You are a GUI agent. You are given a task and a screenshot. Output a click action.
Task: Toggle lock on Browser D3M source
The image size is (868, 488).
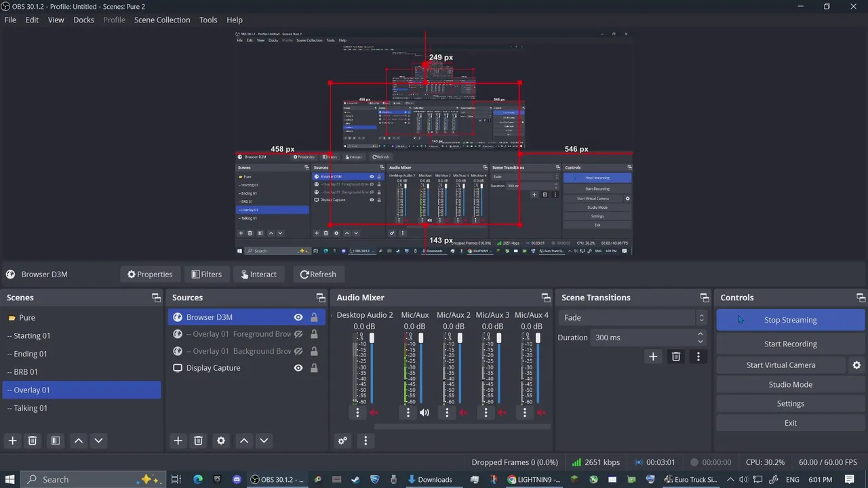coord(314,317)
